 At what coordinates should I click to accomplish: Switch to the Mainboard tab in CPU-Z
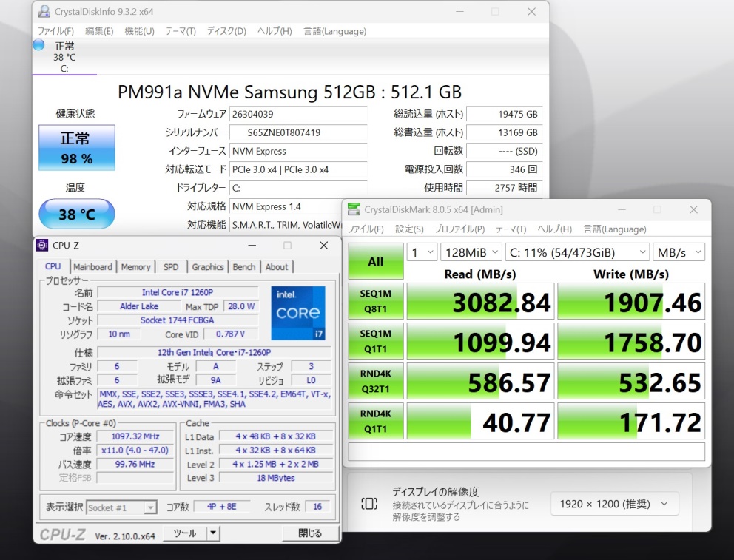[x=92, y=266]
